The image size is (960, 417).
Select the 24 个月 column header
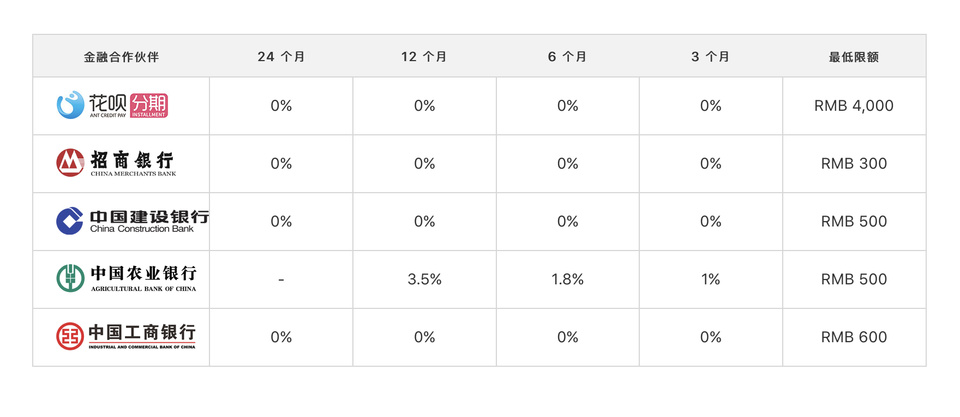coord(281,57)
